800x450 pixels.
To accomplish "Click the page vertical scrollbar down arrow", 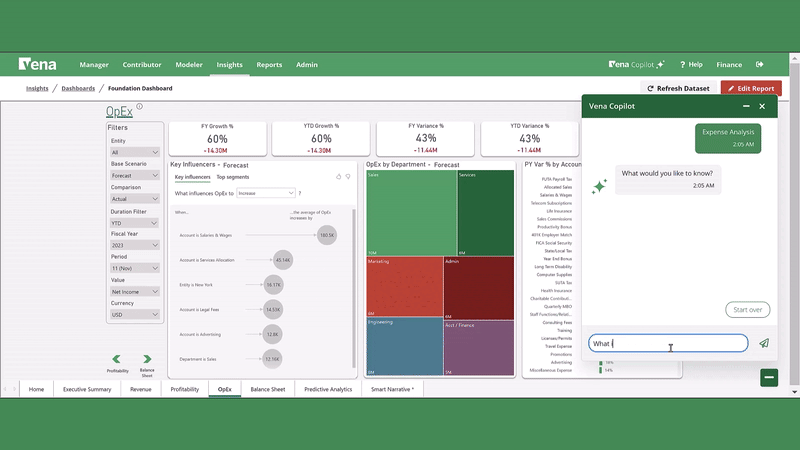I will [794, 392].
